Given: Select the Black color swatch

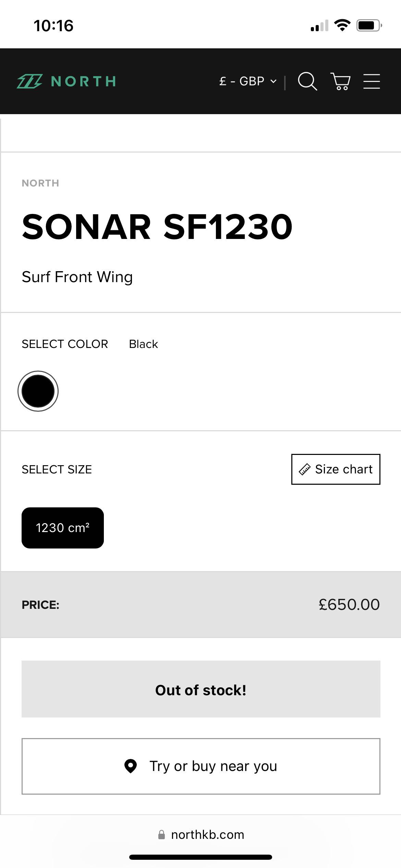Looking at the screenshot, I should (x=38, y=391).
